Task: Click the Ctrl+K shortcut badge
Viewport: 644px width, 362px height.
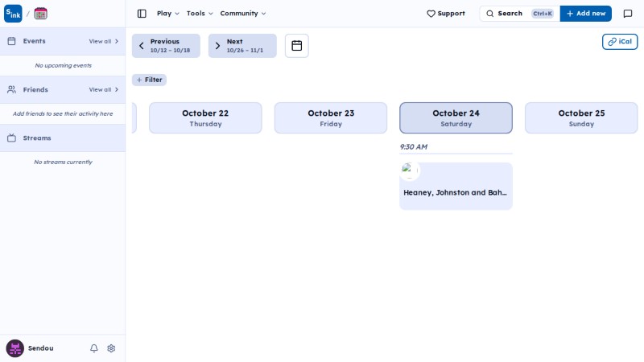Action: tap(542, 14)
